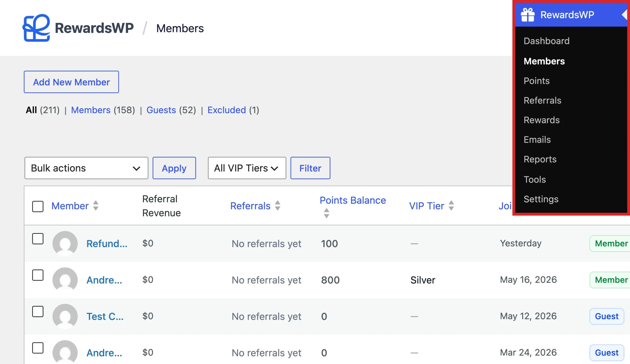Image resolution: width=630 pixels, height=364 pixels.
Task: Click the avatar in the Refund... member row
Action: tap(65, 243)
